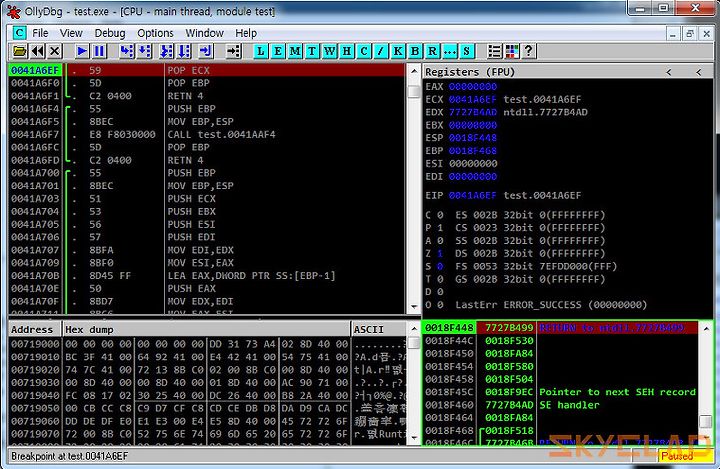Open CPU window with C button
Screen dimensions: 720x469
364,51
